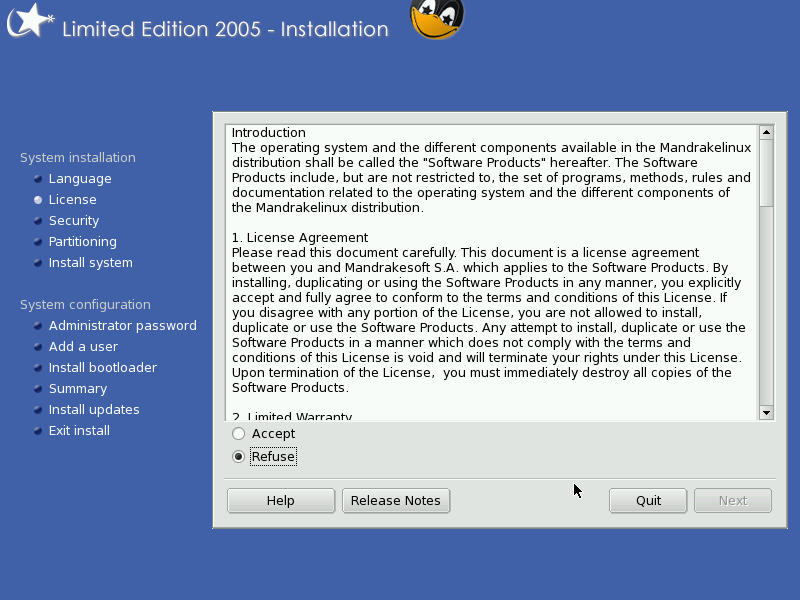The height and width of the screenshot is (600, 800).
Task: Click the Partitioning step in sidebar
Action: [83, 241]
